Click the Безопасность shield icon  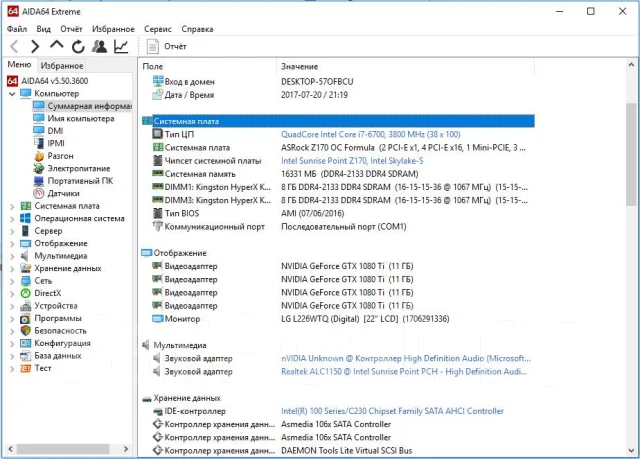point(26,331)
